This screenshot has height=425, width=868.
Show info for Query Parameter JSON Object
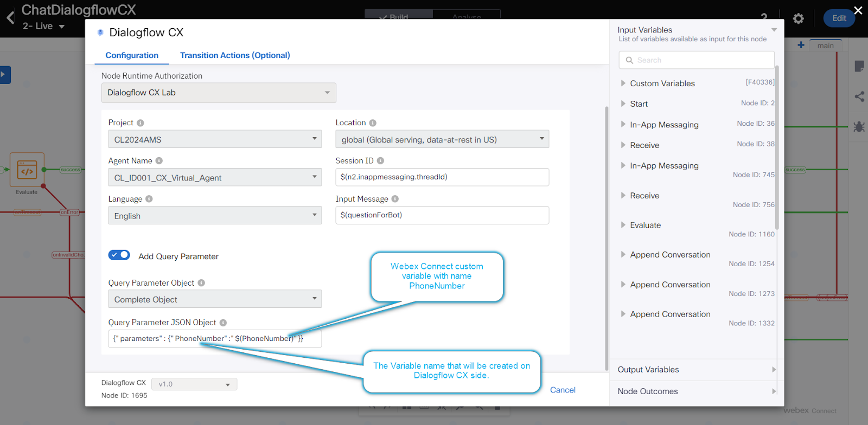[x=223, y=323]
